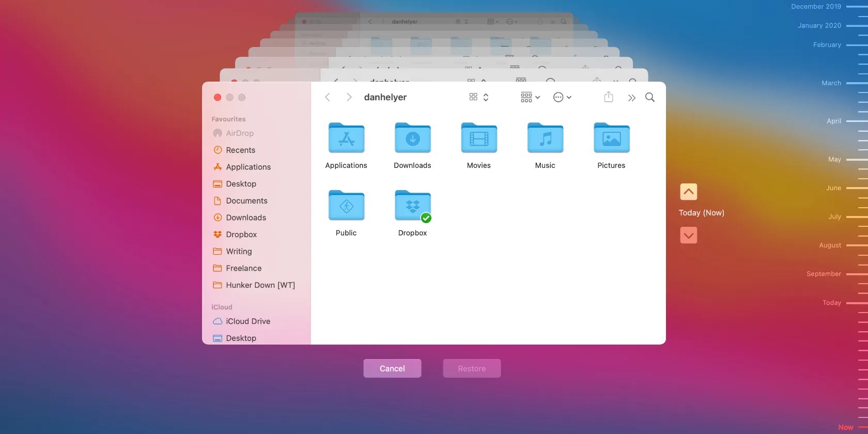Viewport: 868px width, 434px height.
Task: Select August on the timeline
Action: tap(830, 245)
